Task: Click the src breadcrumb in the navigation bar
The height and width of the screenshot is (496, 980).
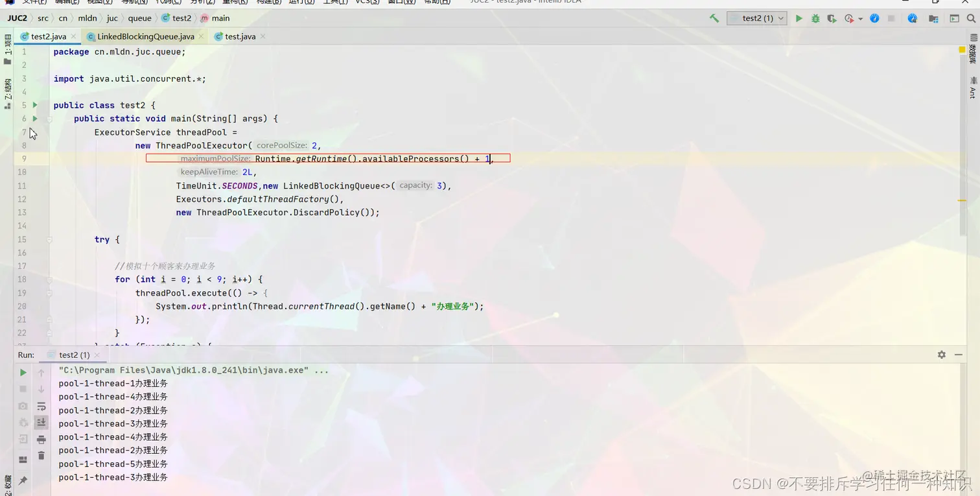Action: 43,18
